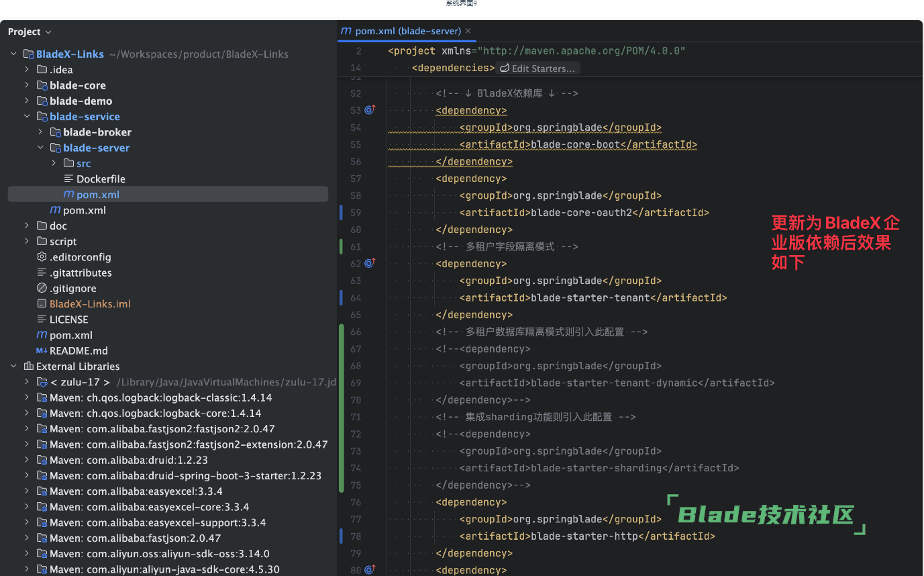
Task: Click the gutter icon on line 53
Action: (369, 110)
